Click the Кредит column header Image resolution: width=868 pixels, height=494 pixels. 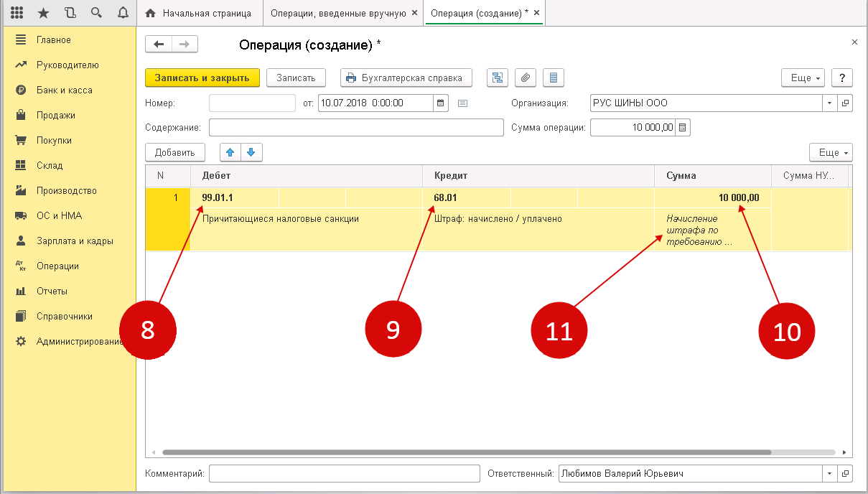(x=538, y=176)
